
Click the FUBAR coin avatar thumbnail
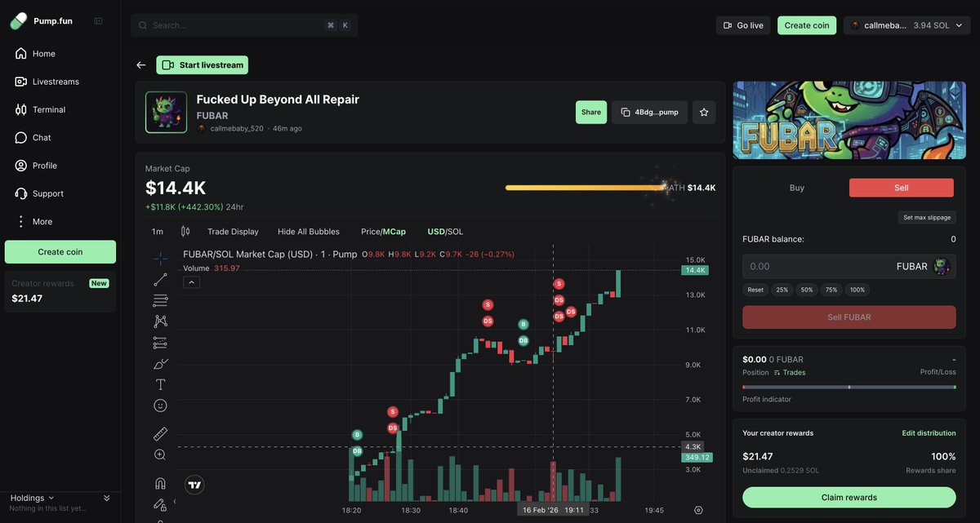click(167, 112)
